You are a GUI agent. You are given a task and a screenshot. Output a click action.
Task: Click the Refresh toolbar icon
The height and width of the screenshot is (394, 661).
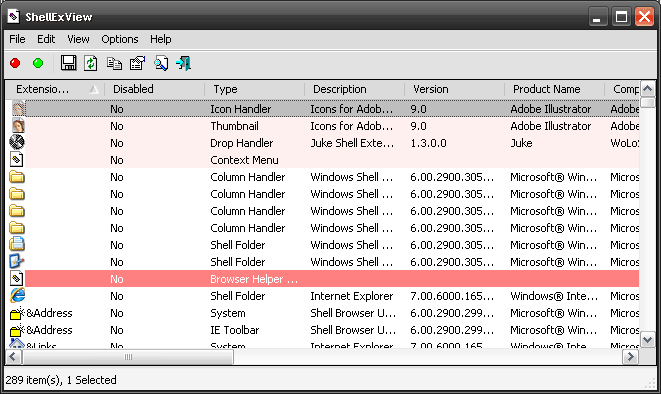coord(91,63)
